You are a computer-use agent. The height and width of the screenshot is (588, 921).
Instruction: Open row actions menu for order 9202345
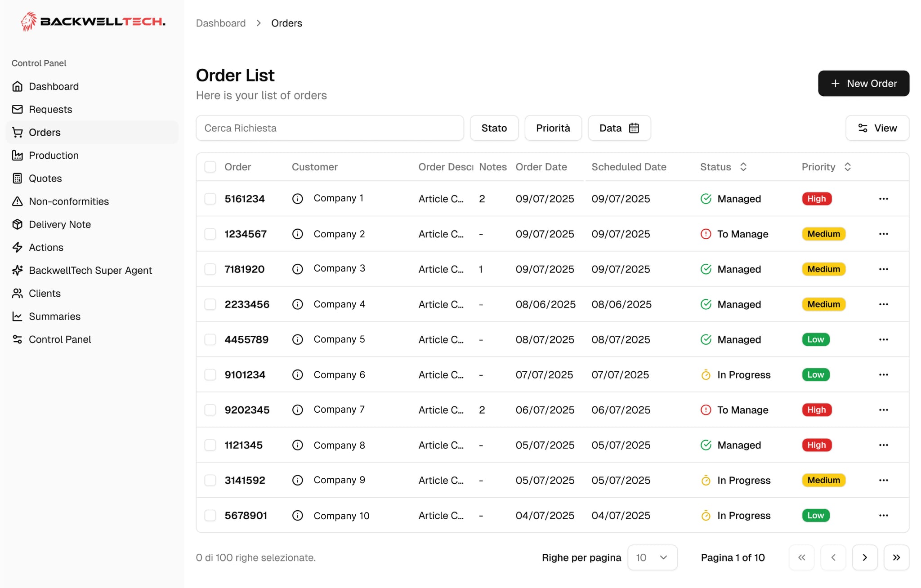[883, 410]
